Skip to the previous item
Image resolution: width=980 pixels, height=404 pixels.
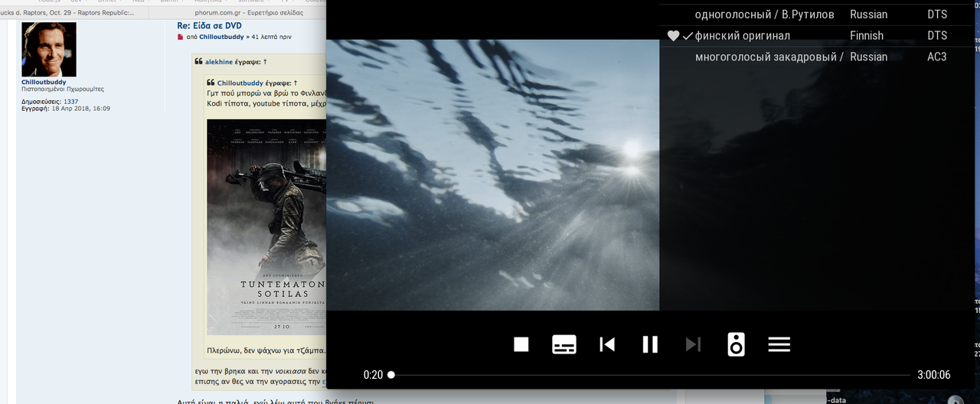coord(607,344)
